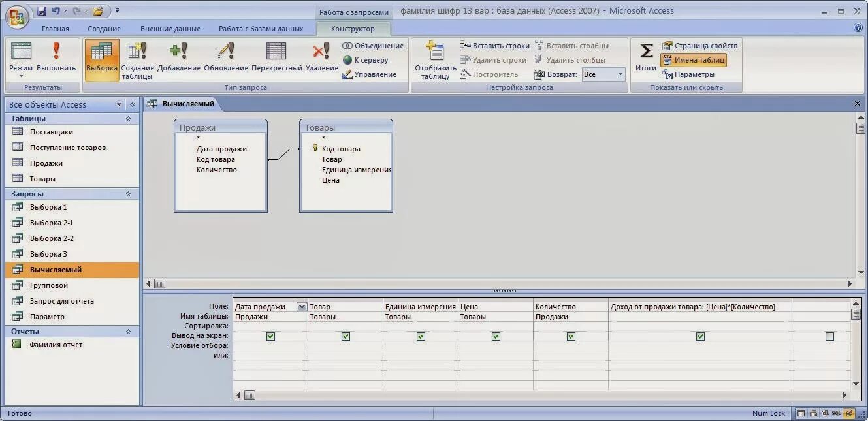Choose Создание таблицы query type
The width and height of the screenshot is (868, 421).
[137, 59]
